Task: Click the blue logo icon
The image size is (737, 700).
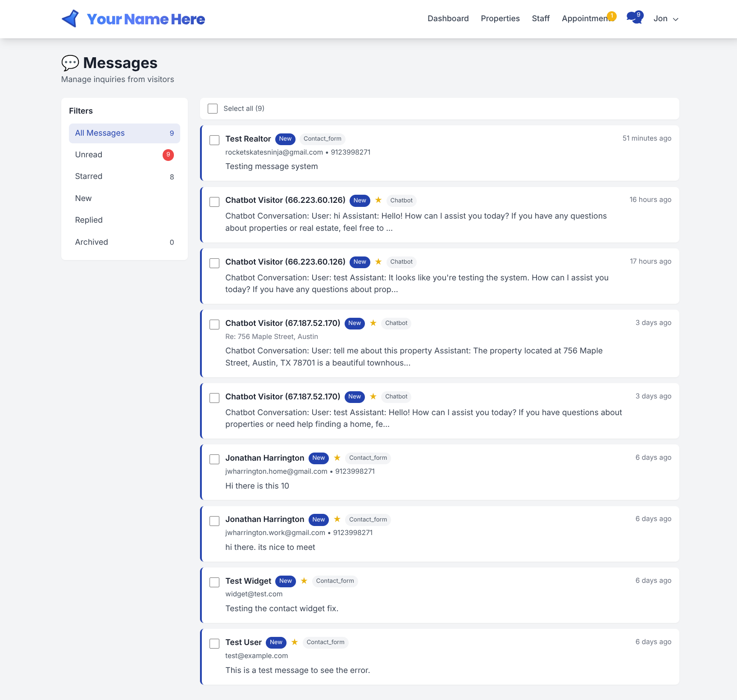Action: pos(70,19)
